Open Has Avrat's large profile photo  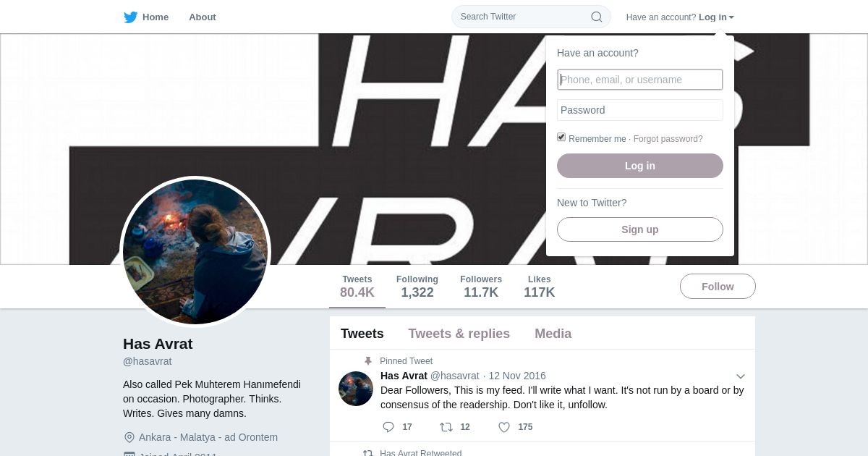195,252
